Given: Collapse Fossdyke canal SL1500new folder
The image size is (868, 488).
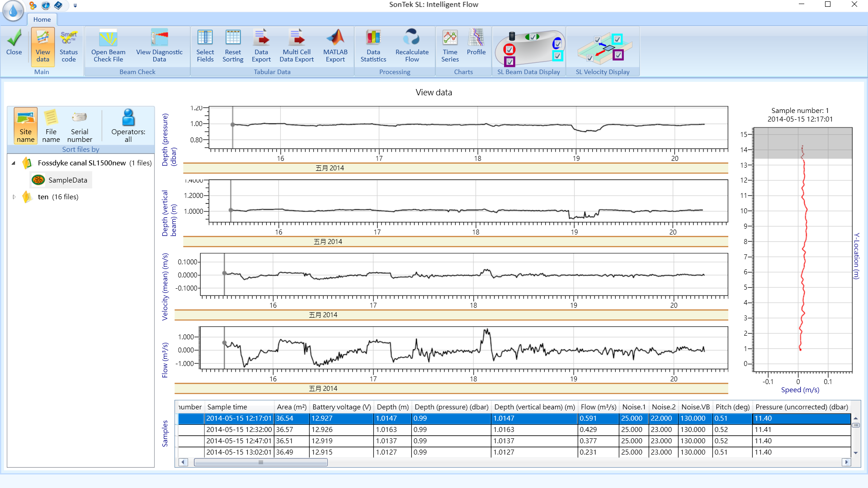Looking at the screenshot, I should [13, 163].
